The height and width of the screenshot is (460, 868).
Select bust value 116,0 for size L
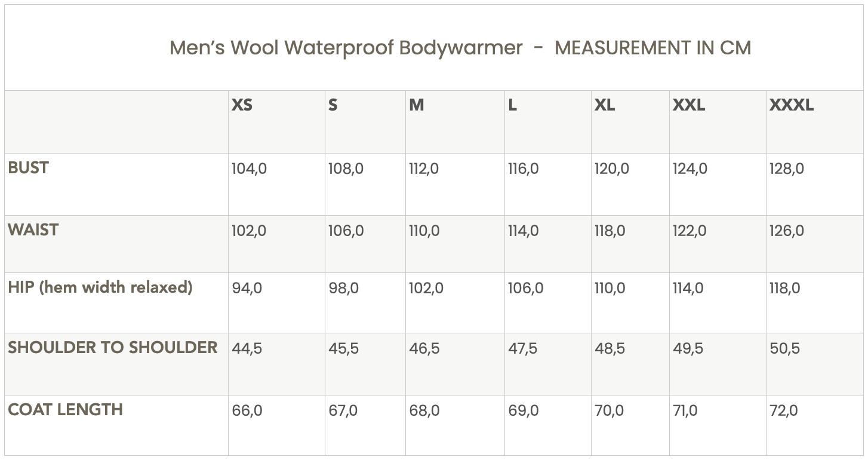point(523,169)
